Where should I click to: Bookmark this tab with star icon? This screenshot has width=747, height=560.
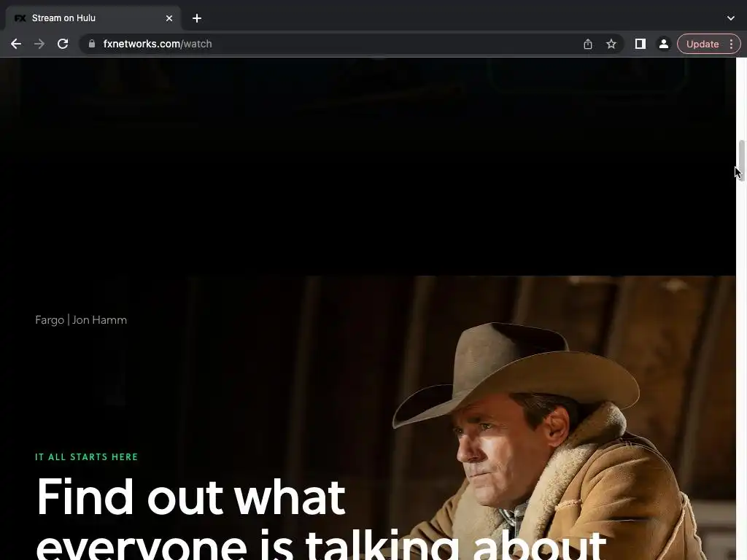611,44
